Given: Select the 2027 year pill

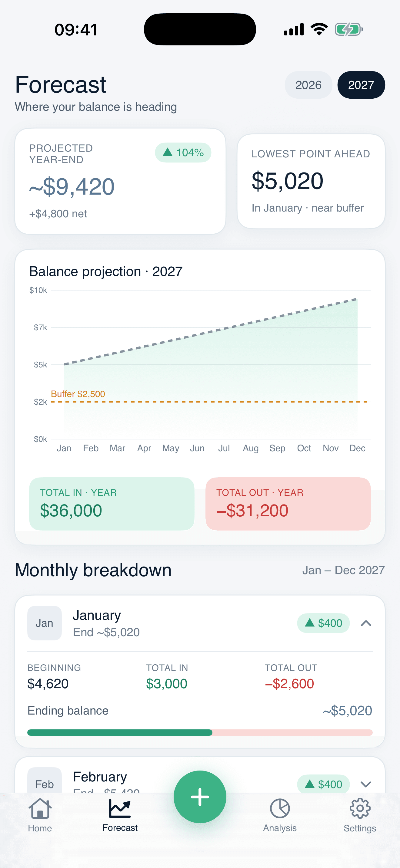Looking at the screenshot, I should tap(361, 85).
